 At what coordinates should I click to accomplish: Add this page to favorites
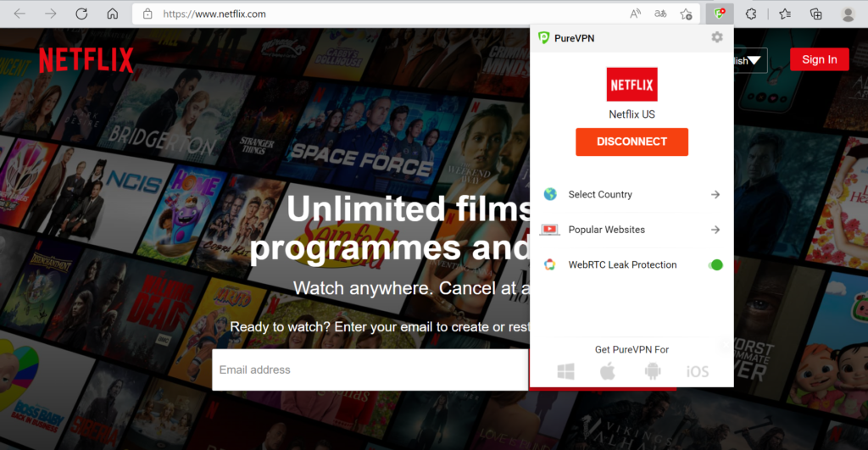pyautogui.click(x=687, y=14)
